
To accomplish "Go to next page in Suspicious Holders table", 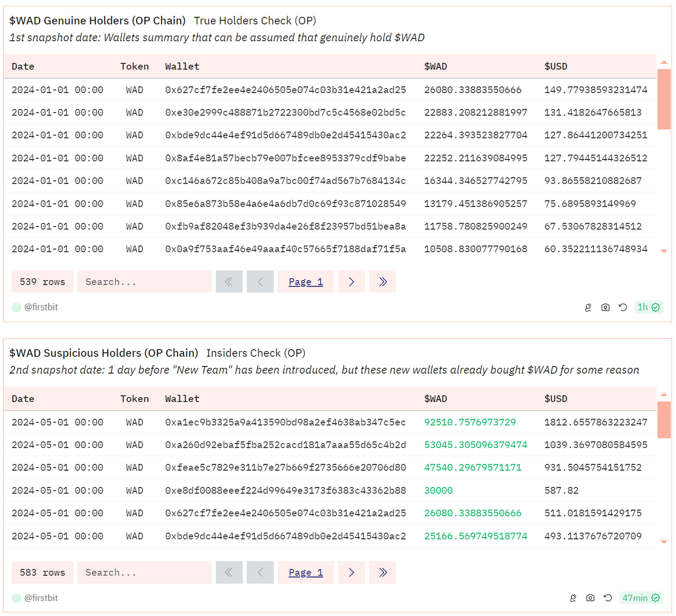I will (x=352, y=573).
